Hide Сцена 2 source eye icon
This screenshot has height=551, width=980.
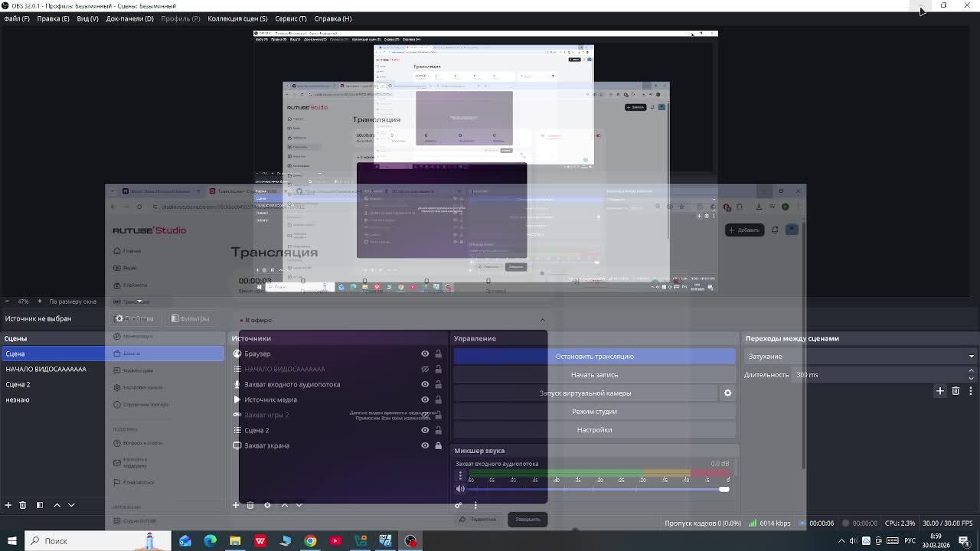pyautogui.click(x=425, y=430)
